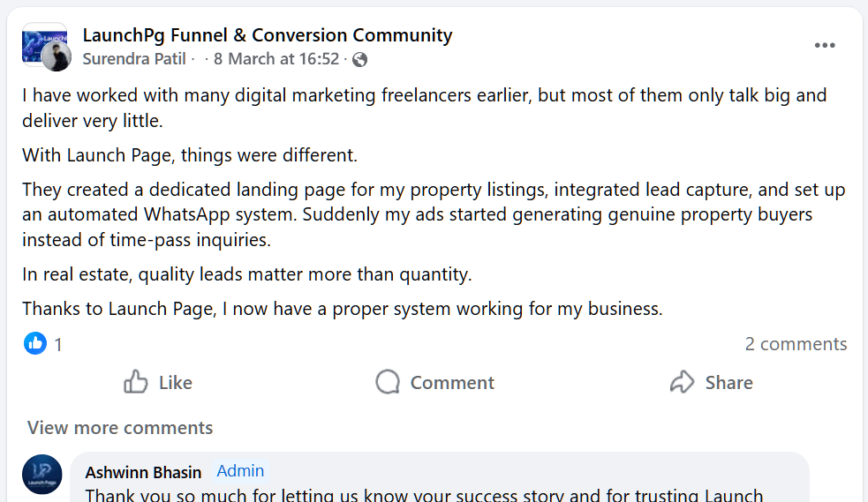
Task: Click the paragraph "With Launch Page, things were different"
Action: coord(190,156)
